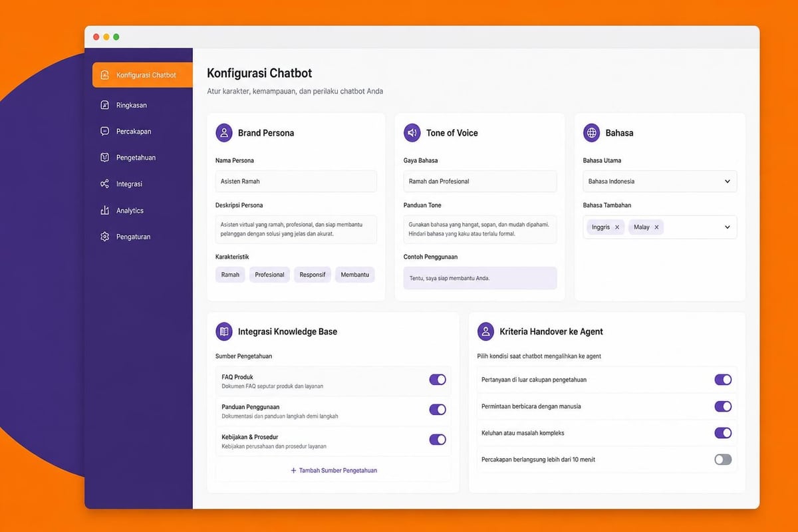This screenshot has height=532, width=798.
Task: Open the Konfigurasi Chatbot menu item
Action: [142, 75]
